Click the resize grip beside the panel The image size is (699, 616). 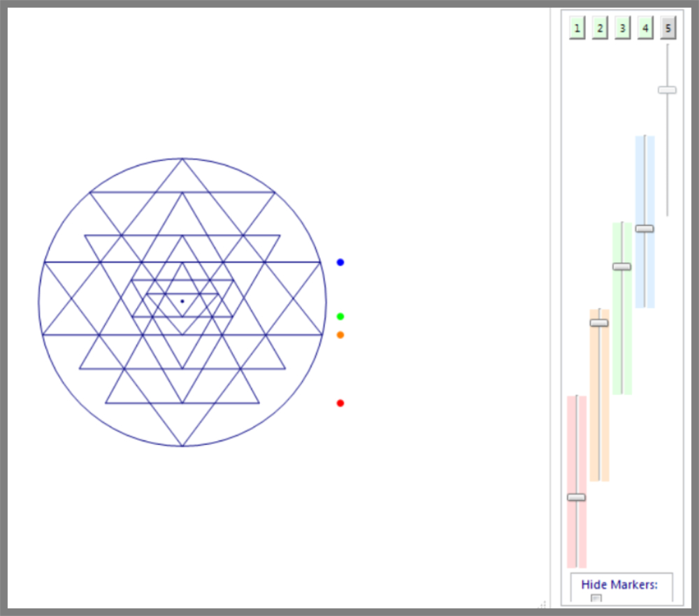tap(543, 603)
